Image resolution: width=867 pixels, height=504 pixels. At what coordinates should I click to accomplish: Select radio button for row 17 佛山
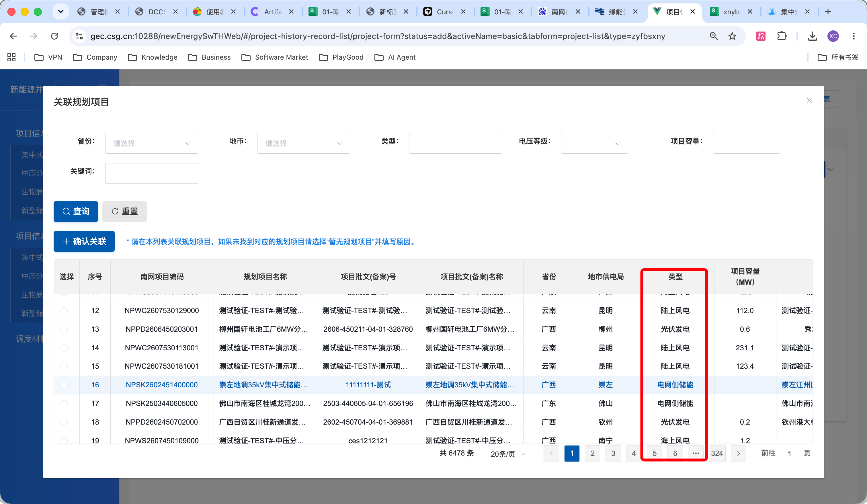(x=64, y=404)
